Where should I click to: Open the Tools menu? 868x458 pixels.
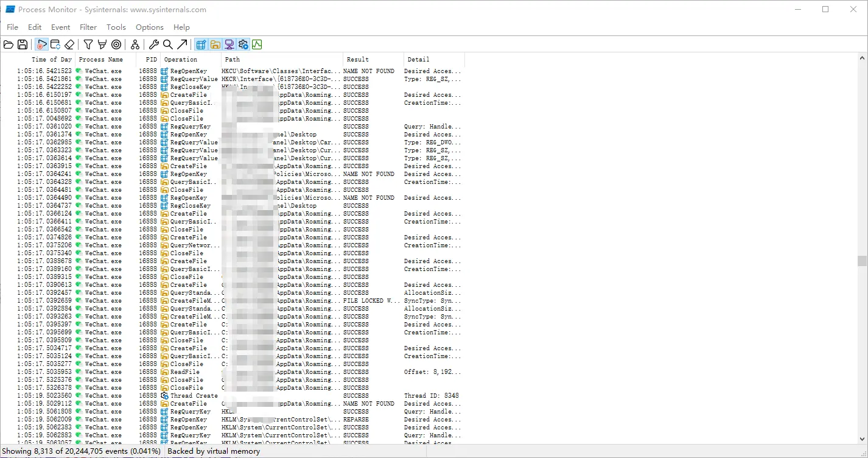coord(116,27)
